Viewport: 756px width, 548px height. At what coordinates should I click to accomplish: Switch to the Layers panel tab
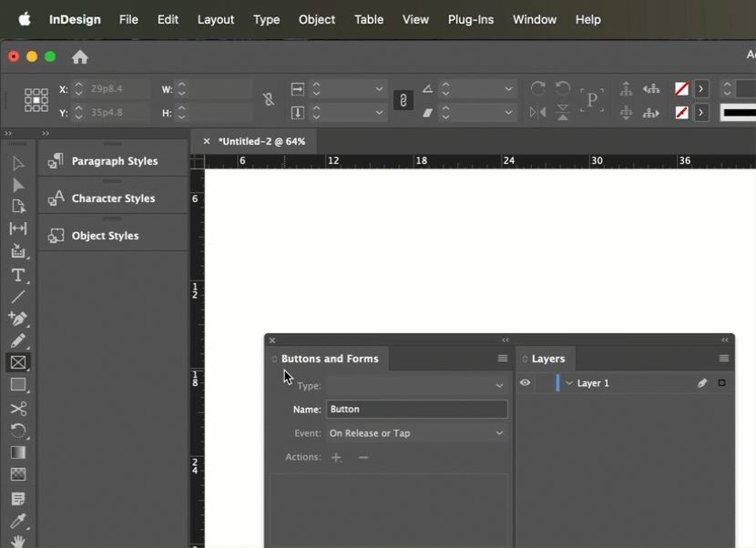[547, 359]
